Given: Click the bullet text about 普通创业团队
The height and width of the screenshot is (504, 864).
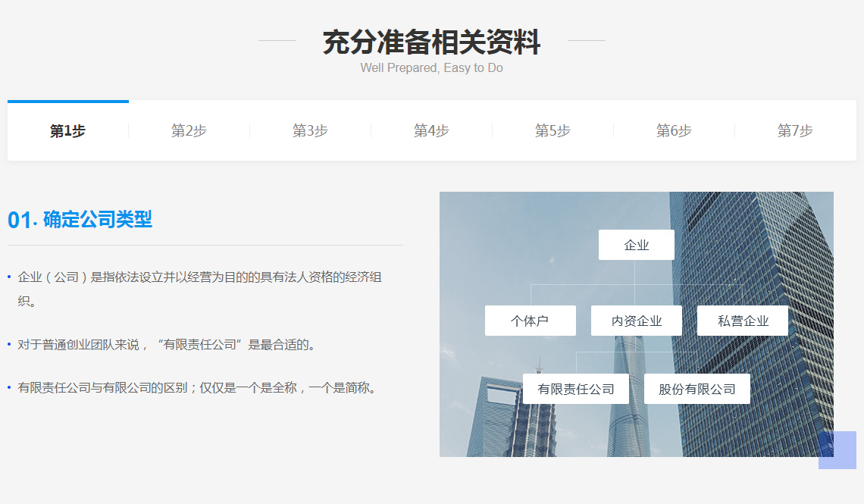Looking at the screenshot, I should click(166, 345).
